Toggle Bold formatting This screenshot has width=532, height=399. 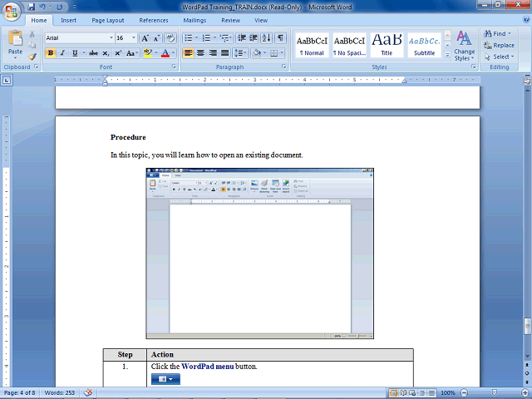click(x=51, y=53)
